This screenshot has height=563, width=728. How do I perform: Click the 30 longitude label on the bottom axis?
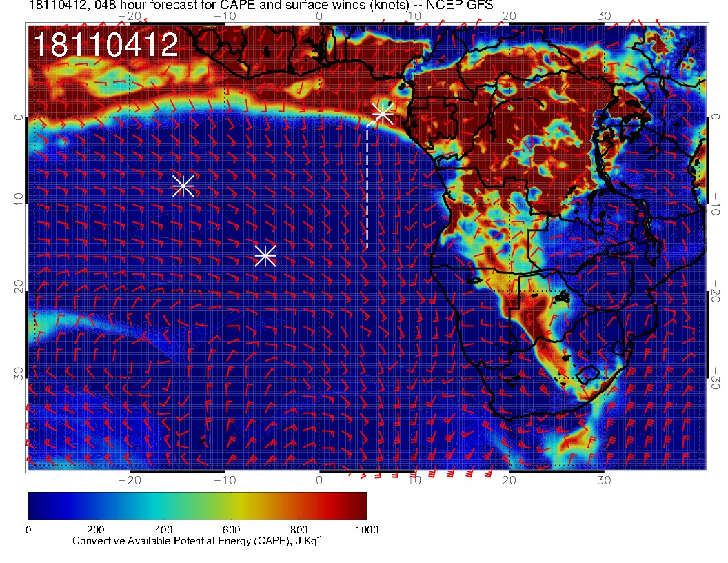tap(604, 480)
